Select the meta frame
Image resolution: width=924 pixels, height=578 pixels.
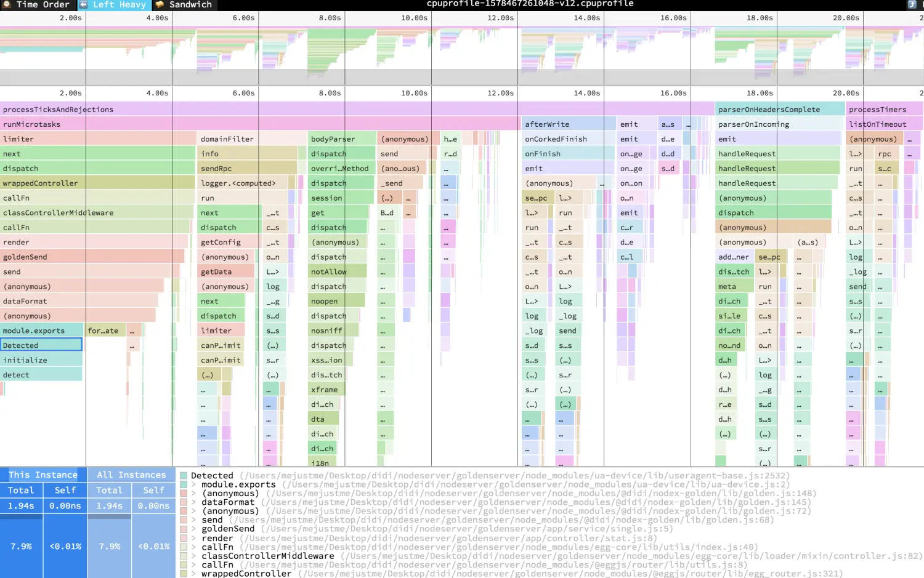click(734, 287)
